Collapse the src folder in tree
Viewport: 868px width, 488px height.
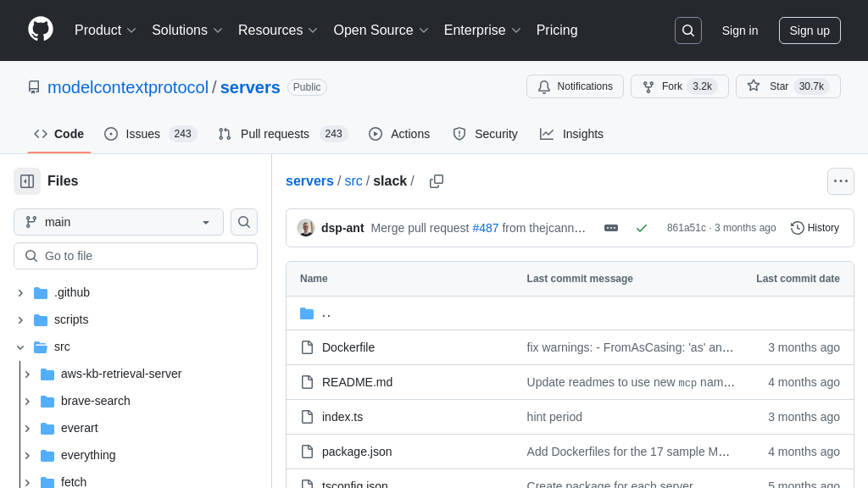coord(20,347)
